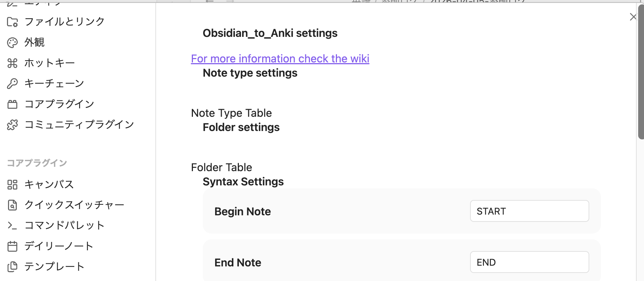Select the 外観 palette icon
The width and height of the screenshot is (644, 281).
point(12,43)
